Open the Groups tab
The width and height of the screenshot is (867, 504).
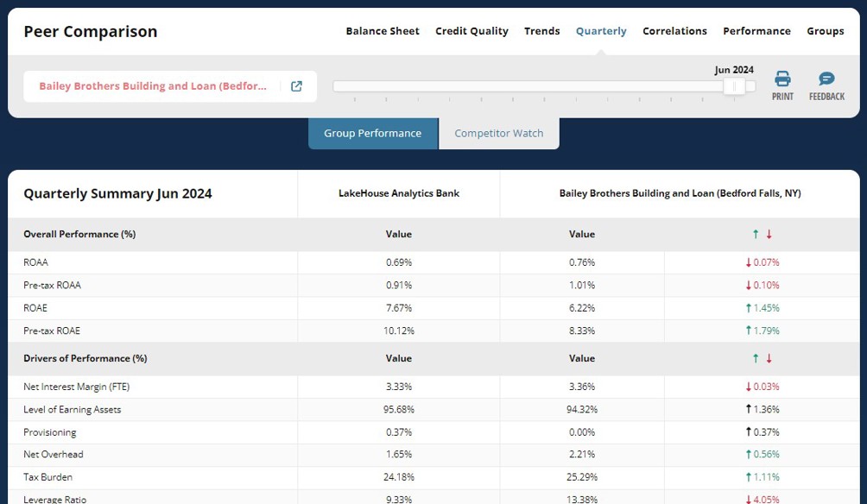point(825,31)
